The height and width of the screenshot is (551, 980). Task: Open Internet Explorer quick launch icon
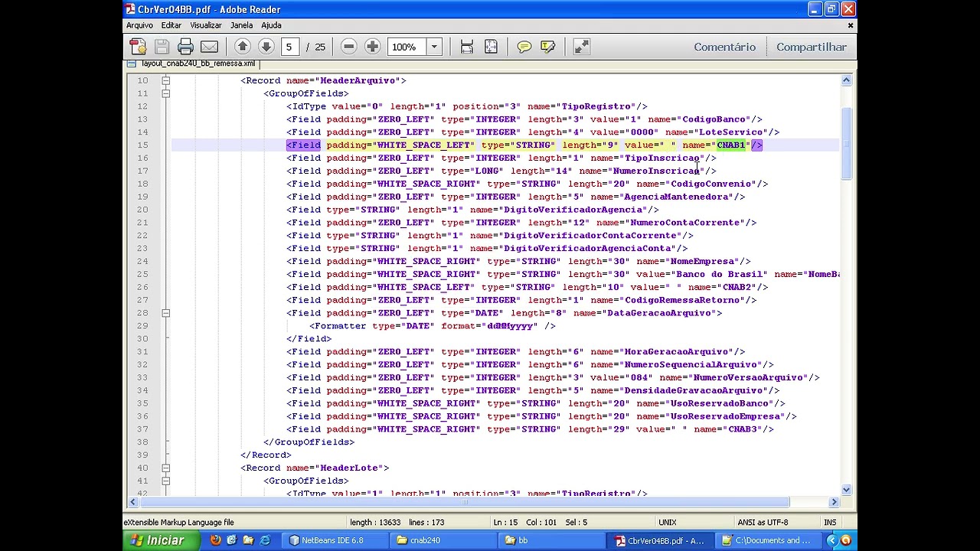265,540
